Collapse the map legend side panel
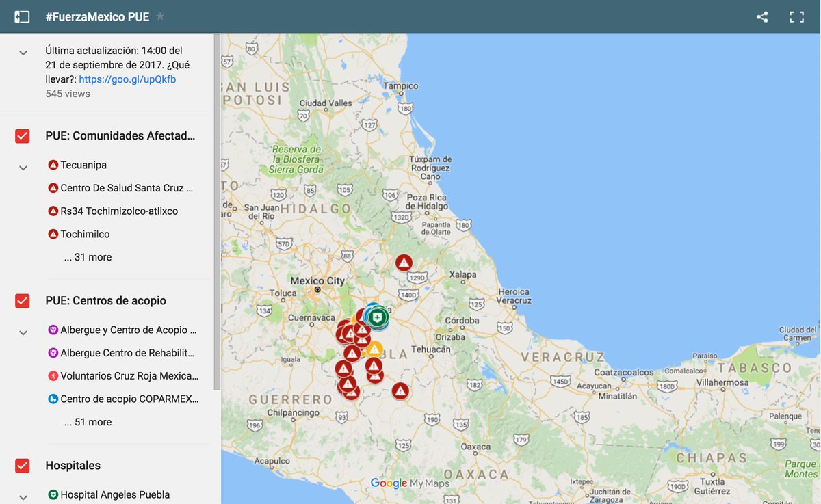 pos(22,16)
